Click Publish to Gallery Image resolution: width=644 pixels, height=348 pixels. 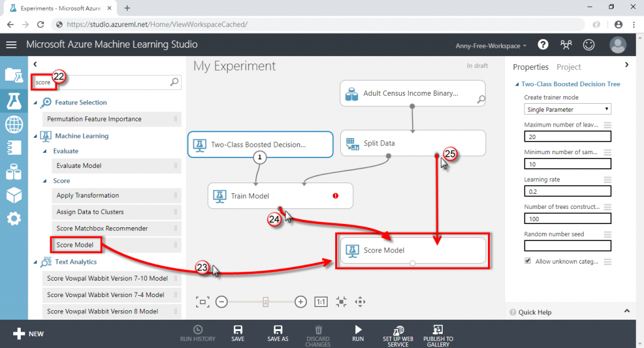438,336
